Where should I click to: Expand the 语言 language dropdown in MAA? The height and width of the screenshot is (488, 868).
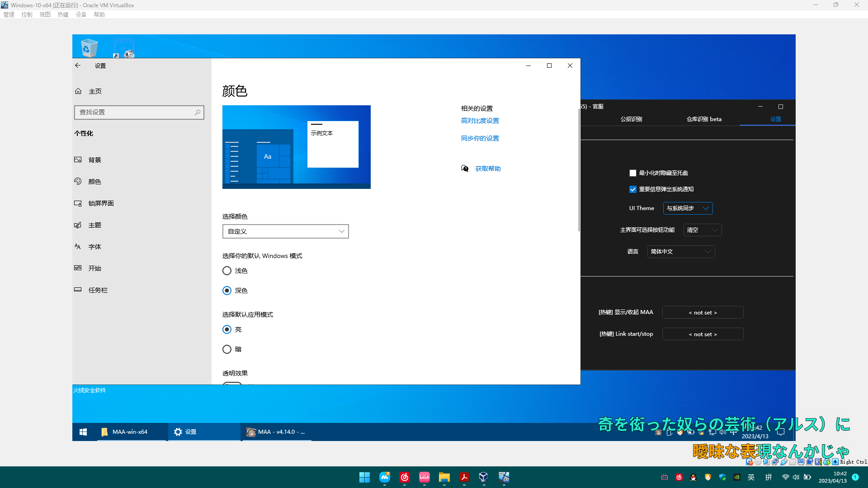tap(681, 252)
